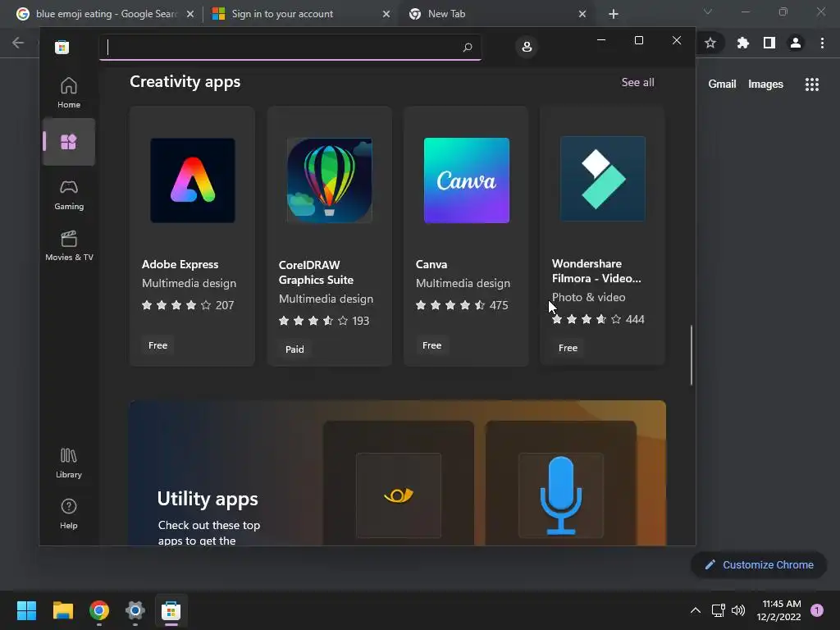Image resolution: width=840 pixels, height=630 pixels.
Task: Open the CorelDRAW balloon app icon
Action: [330, 180]
